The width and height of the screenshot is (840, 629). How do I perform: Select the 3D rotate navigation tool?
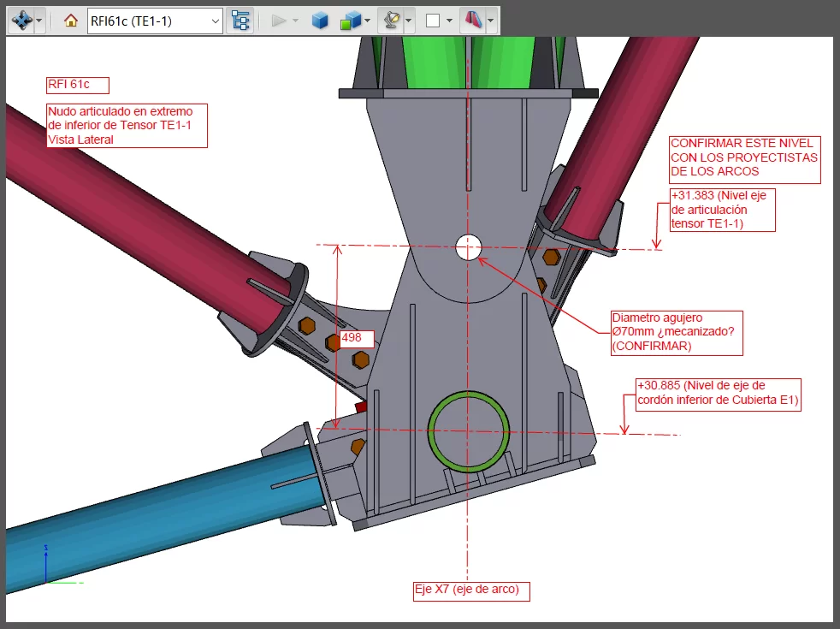pyautogui.click(x=21, y=21)
